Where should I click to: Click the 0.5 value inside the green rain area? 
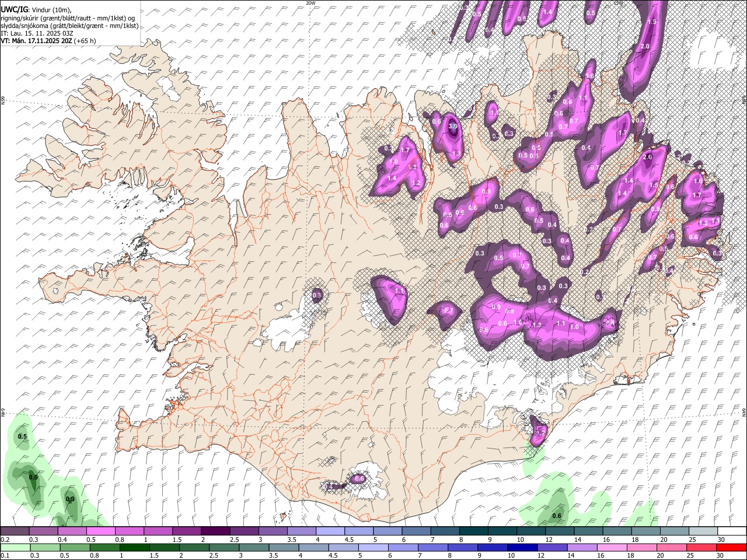22,436
